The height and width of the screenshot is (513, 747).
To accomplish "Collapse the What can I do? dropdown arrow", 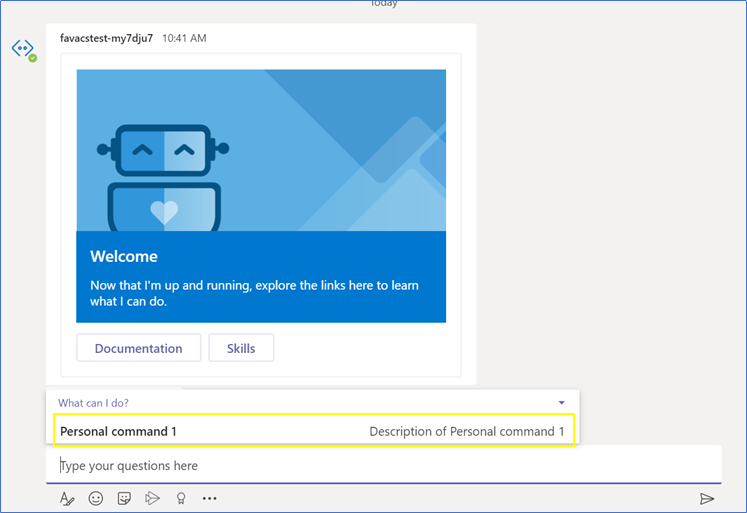I will pos(562,402).
